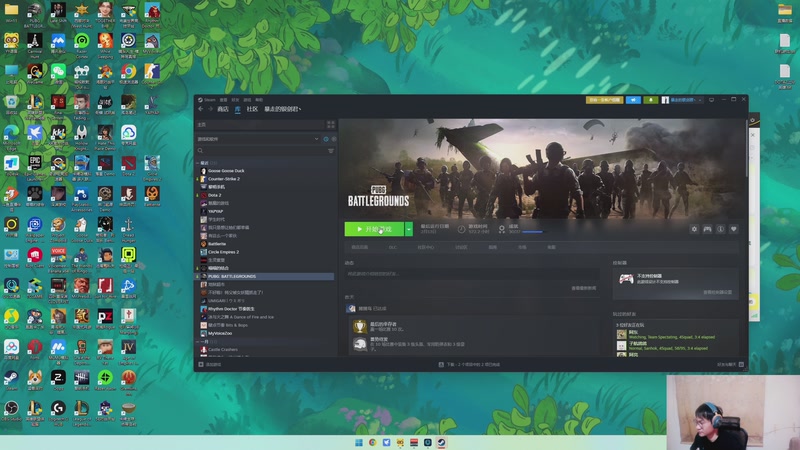The image size is (800, 450).
Task: Select PUBG: BATTLEGROUNDS library entry
Action: pyautogui.click(x=265, y=276)
